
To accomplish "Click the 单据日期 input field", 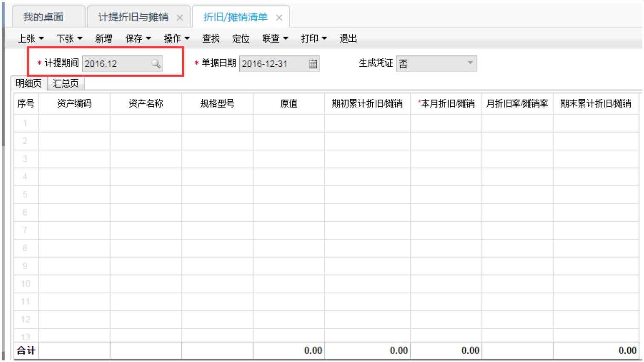I will tap(273, 64).
